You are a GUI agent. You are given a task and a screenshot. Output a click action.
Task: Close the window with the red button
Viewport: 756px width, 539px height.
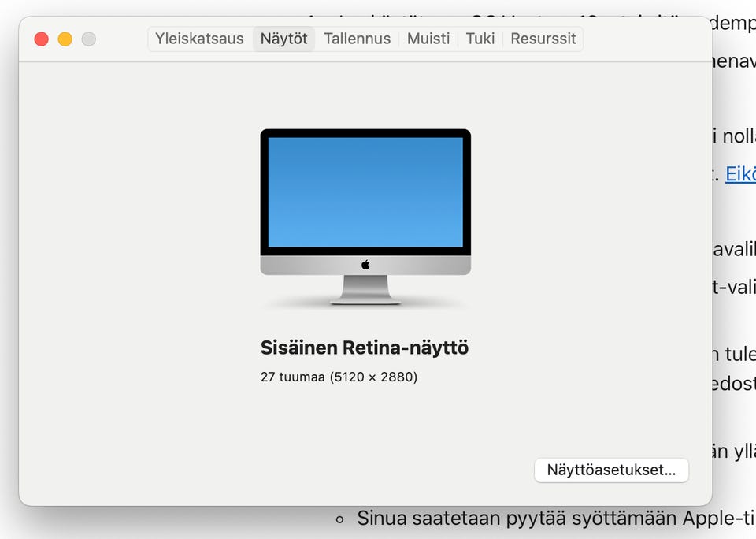click(42, 39)
